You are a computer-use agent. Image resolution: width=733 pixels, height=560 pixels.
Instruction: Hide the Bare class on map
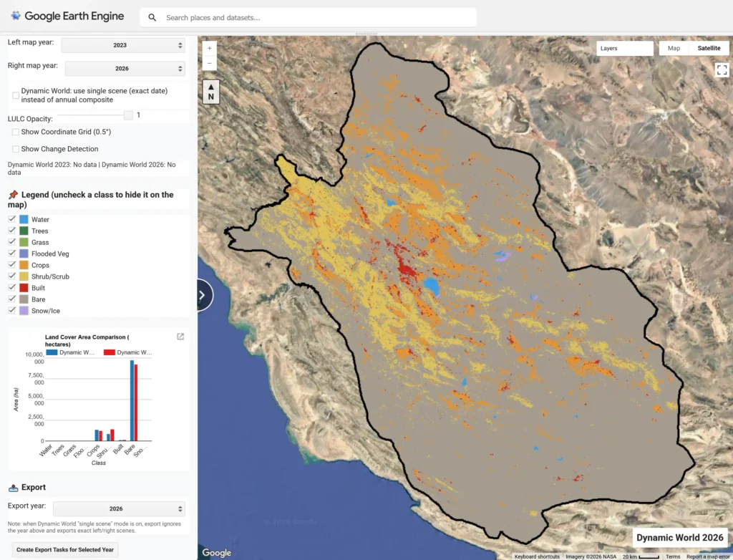point(11,299)
